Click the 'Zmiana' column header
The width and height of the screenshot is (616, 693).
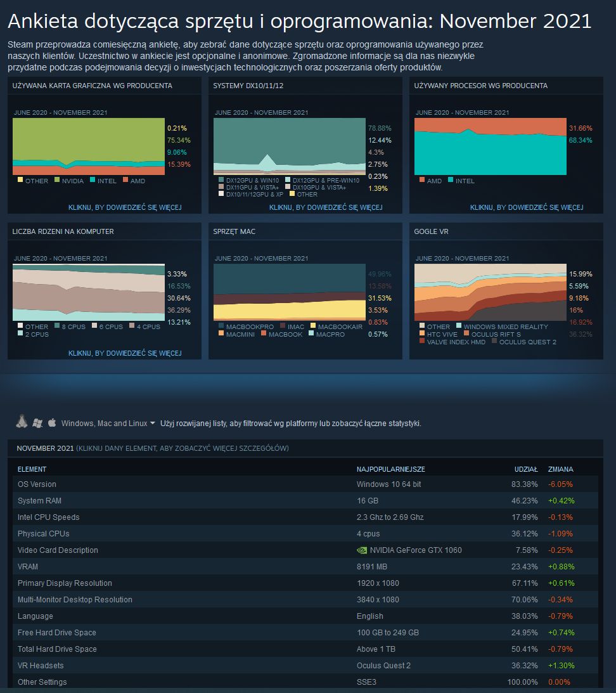pyautogui.click(x=561, y=469)
